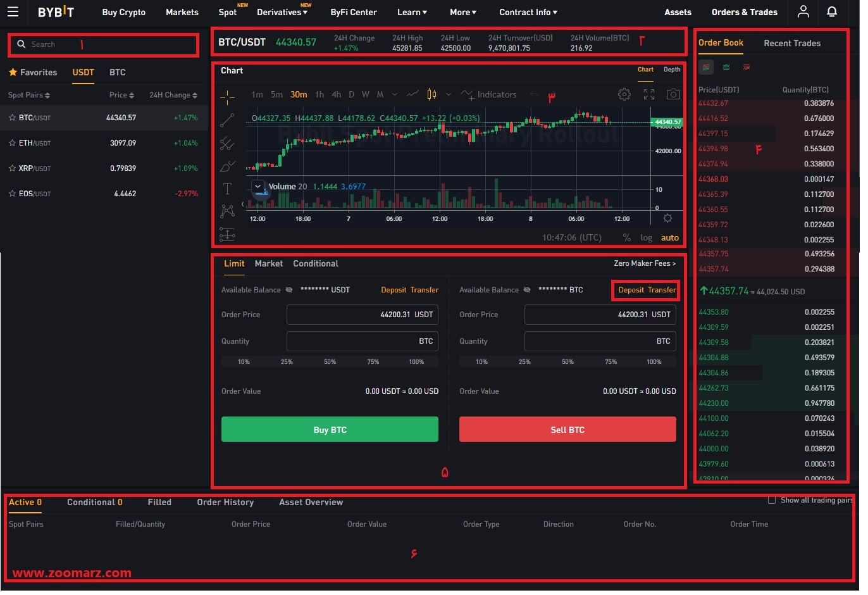Click the star icon for BTC/USDT
Viewport: 868px width, 595px height.
pos(12,119)
